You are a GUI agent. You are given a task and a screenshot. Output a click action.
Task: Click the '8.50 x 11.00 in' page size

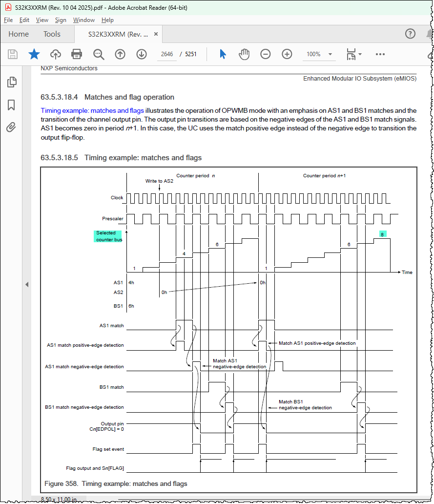pyautogui.click(x=59, y=500)
